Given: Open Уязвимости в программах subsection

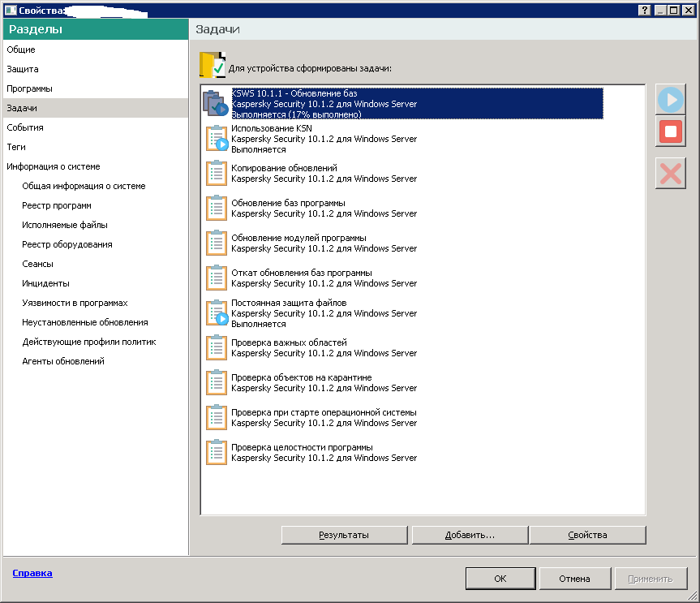Looking at the screenshot, I should 75,303.
